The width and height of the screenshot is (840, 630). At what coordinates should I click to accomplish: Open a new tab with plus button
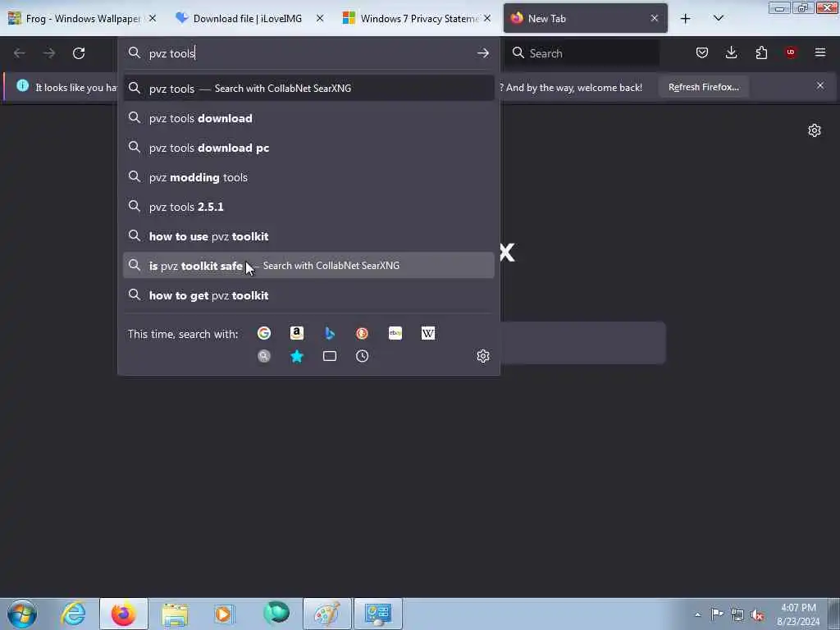click(685, 19)
